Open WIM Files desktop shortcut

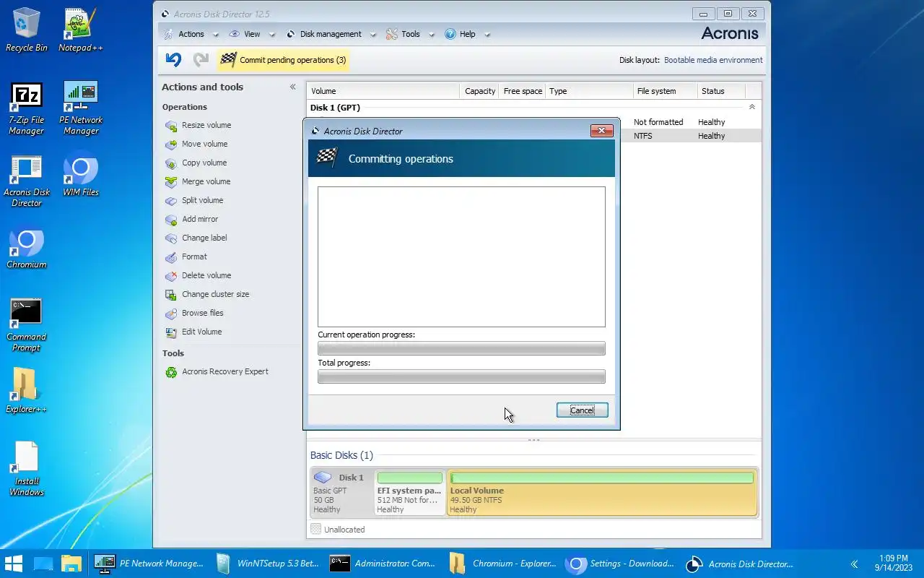(81, 175)
